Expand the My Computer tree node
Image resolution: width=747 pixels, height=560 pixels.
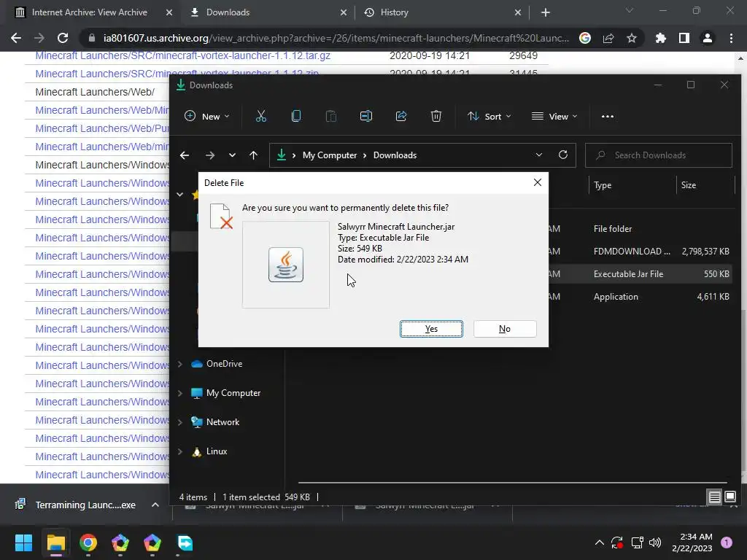click(180, 393)
